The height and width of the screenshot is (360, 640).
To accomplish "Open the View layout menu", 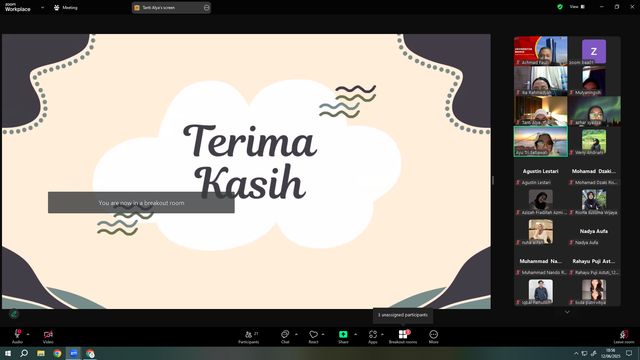I will point(577,7).
